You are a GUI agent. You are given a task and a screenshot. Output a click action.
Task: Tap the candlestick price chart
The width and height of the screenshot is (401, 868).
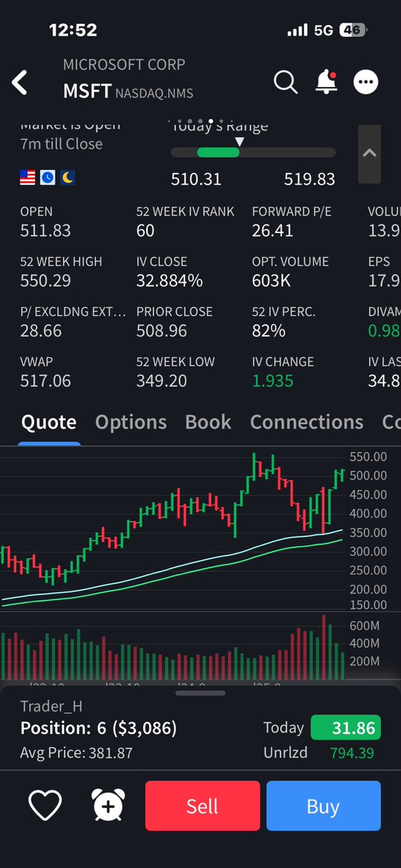tap(173, 528)
